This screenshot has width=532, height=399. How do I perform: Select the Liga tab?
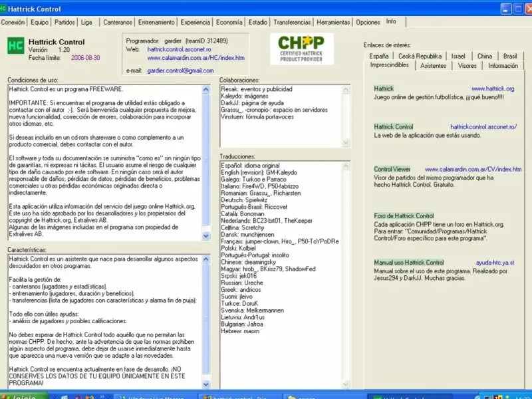click(x=86, y=23)
